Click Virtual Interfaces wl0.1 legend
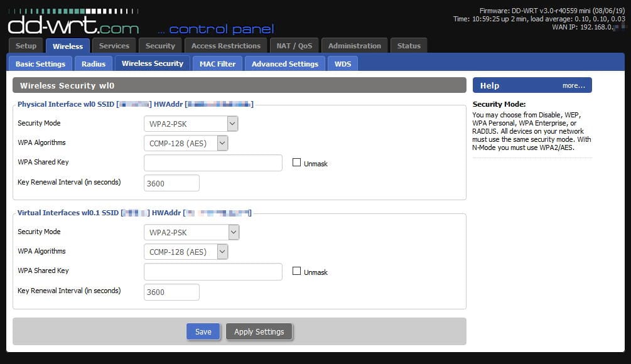This screenshot has height=364, width=631. tap(134, 213)
